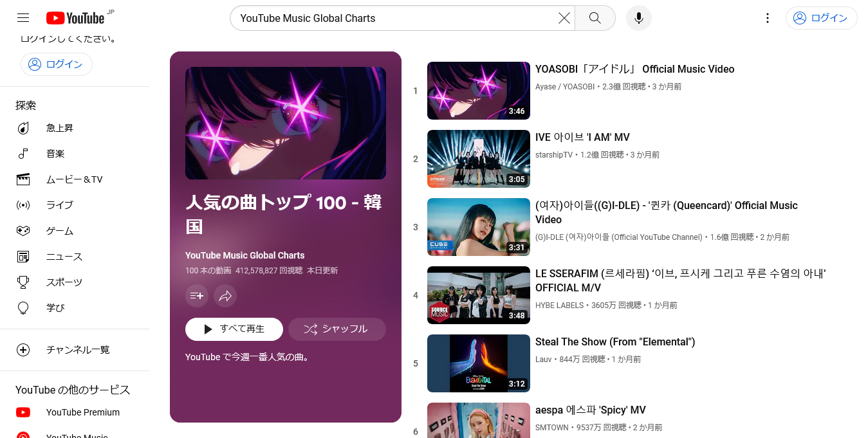Open YouTube Music Global Charts channel link

coord(245,255)
